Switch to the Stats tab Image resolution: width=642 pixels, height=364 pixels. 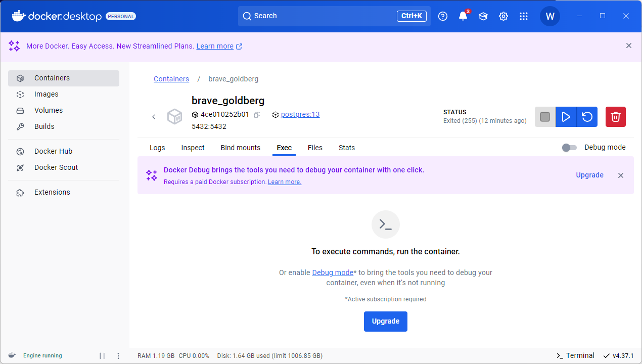point(347,148)
